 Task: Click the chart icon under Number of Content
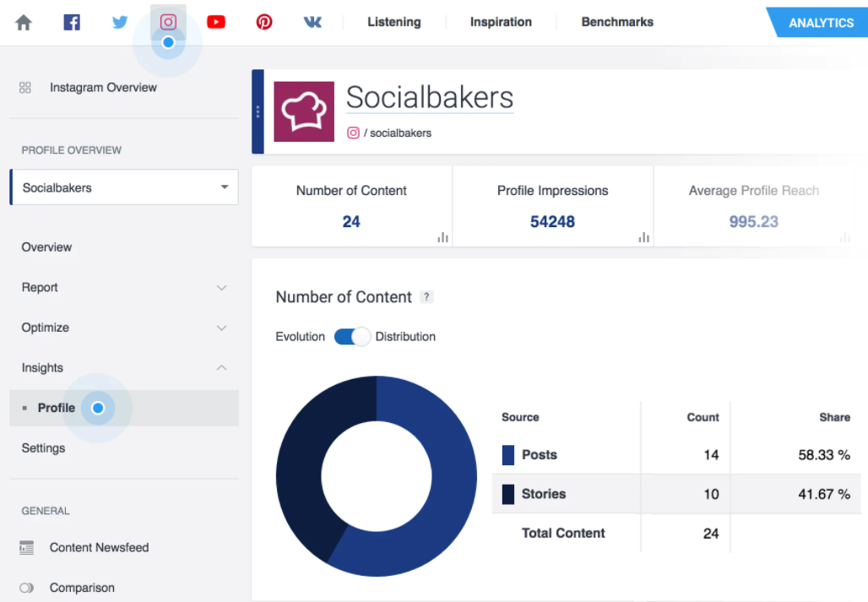pos(442,238)
